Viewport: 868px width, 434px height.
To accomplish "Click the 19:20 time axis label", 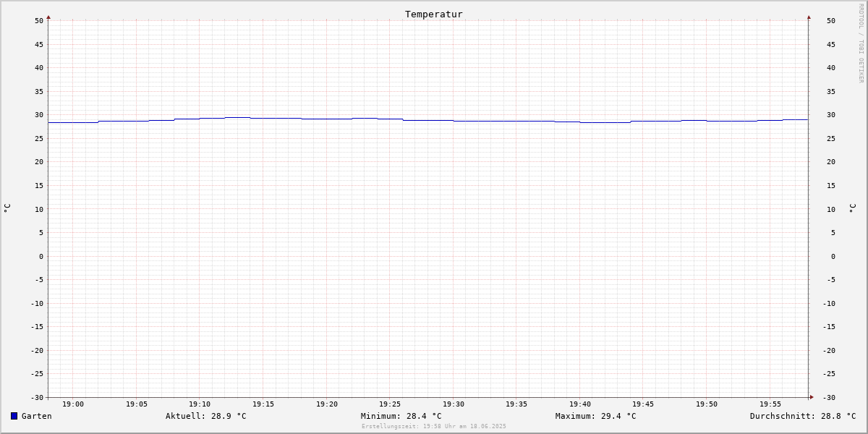I will 327,404.
